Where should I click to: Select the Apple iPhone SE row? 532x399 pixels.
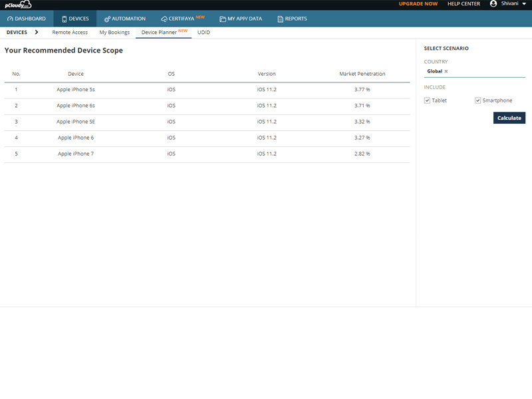[207, 122]
